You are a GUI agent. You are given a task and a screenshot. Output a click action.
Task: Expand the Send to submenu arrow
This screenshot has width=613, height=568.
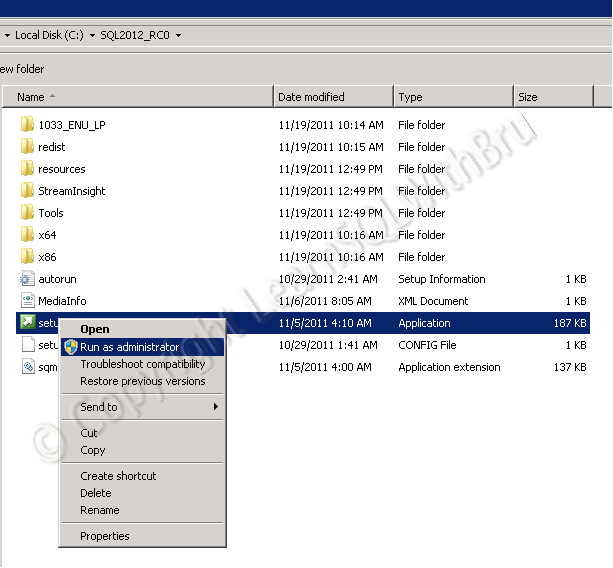pos(215,407)
